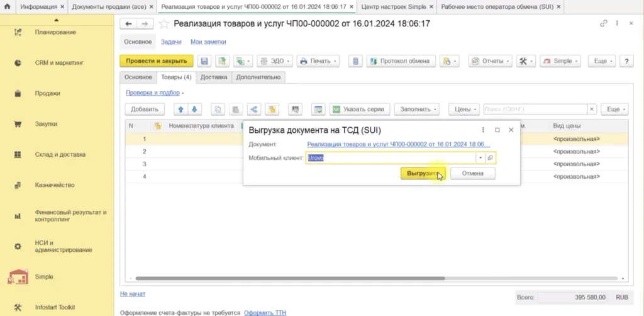
Task: Open the home page icon
Action: coord(7,6)
